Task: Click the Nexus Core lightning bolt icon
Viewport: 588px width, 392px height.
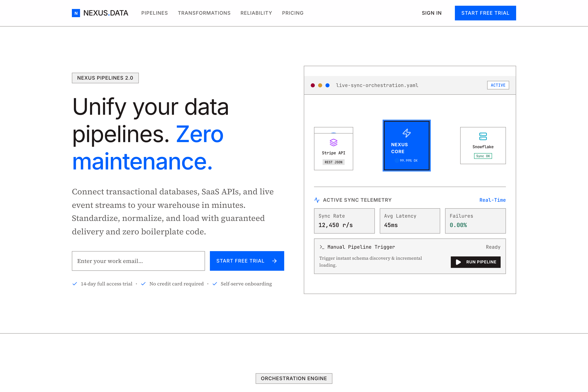Action: (x=406, y=133)
